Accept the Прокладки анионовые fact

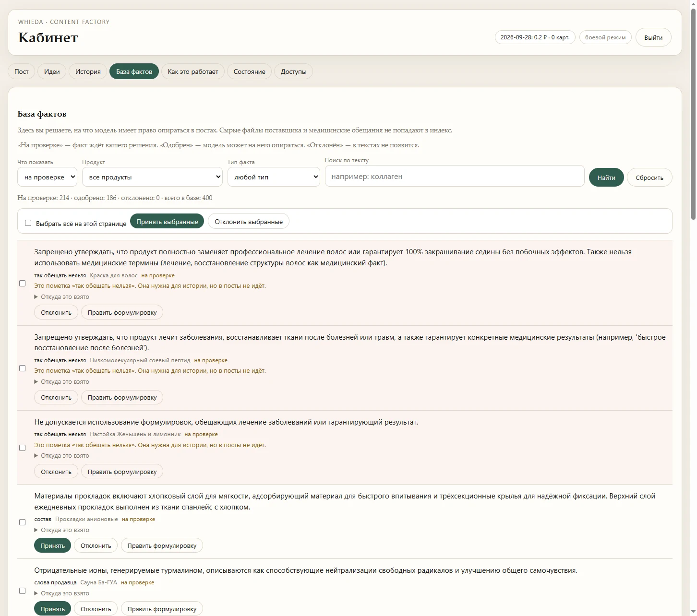tap(53, 545)
